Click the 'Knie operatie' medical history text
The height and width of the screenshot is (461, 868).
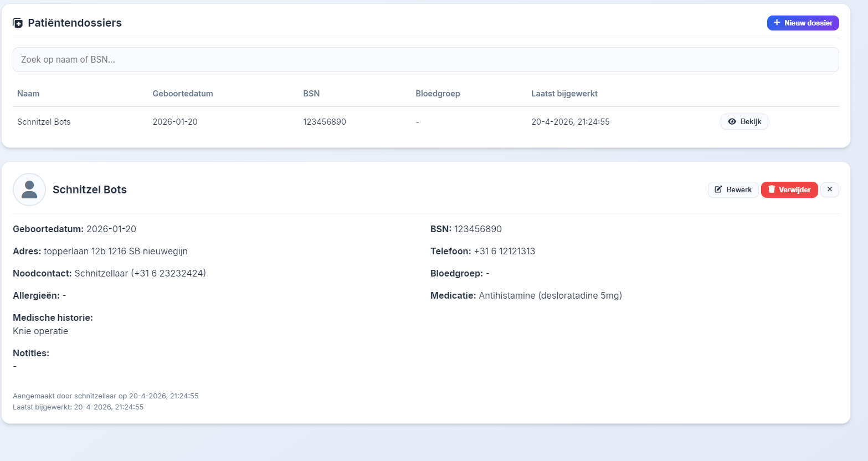point(40,331)
